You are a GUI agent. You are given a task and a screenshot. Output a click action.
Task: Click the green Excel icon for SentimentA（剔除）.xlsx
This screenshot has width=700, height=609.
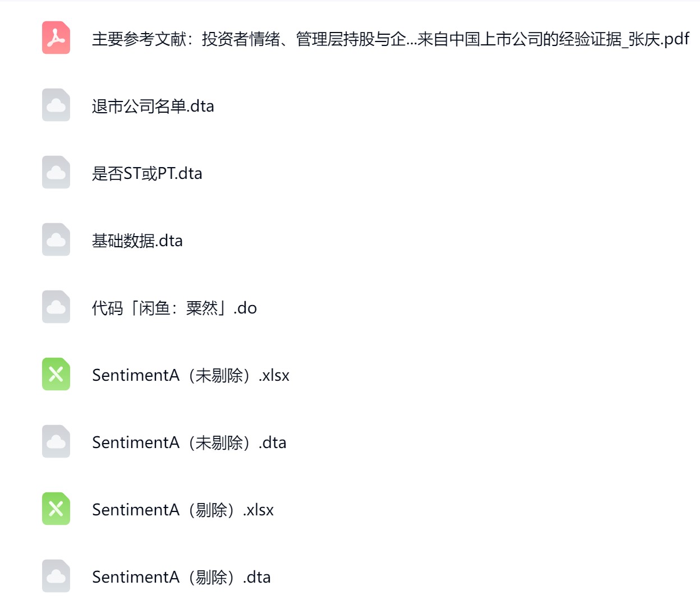[x=56, y=509]
